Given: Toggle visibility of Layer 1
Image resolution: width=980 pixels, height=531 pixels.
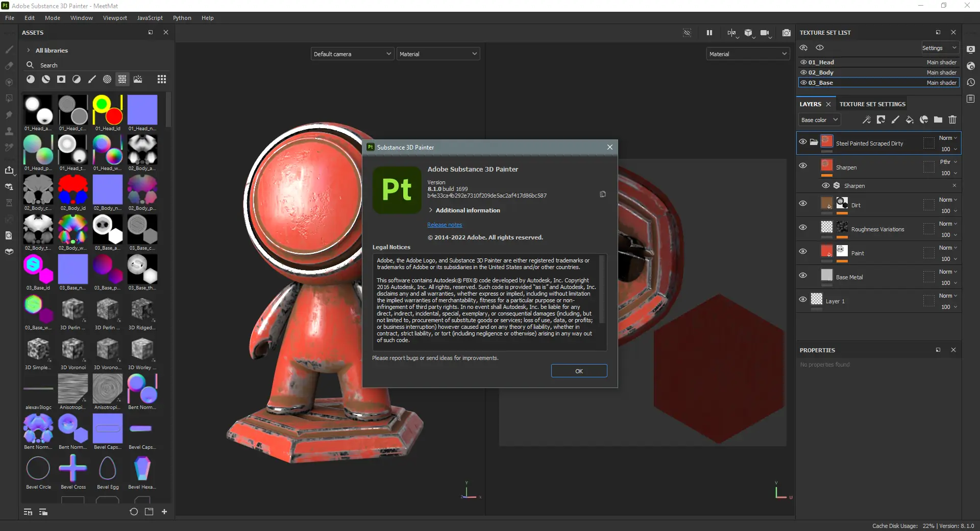Looking at the screenshot, I should pos(803,299).
